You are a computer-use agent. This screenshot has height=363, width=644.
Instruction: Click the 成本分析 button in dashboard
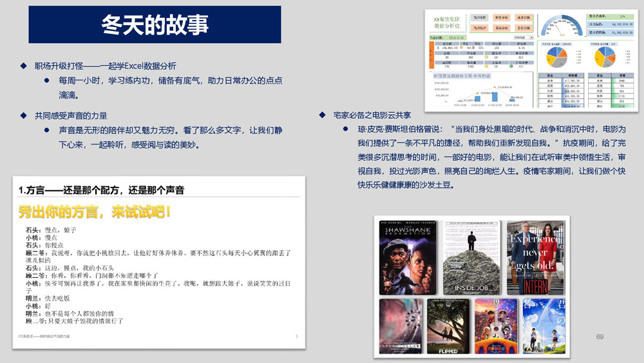524,17
